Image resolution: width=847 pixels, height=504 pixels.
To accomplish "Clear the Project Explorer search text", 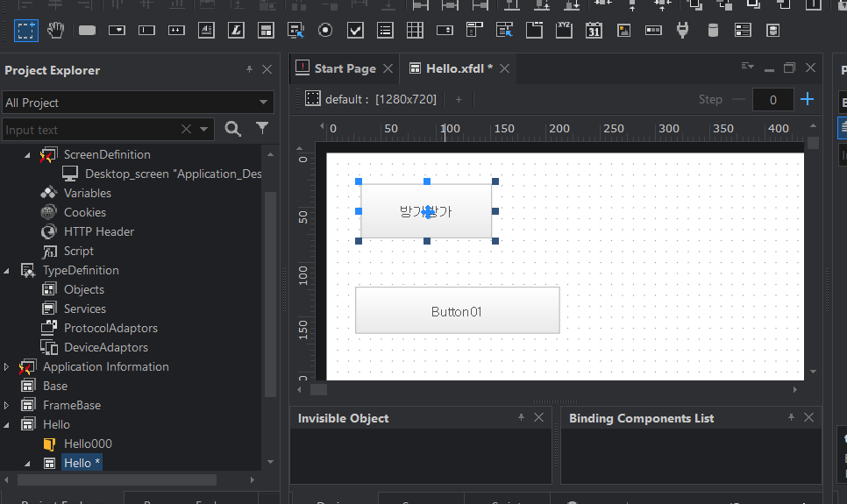I will 186,129.
